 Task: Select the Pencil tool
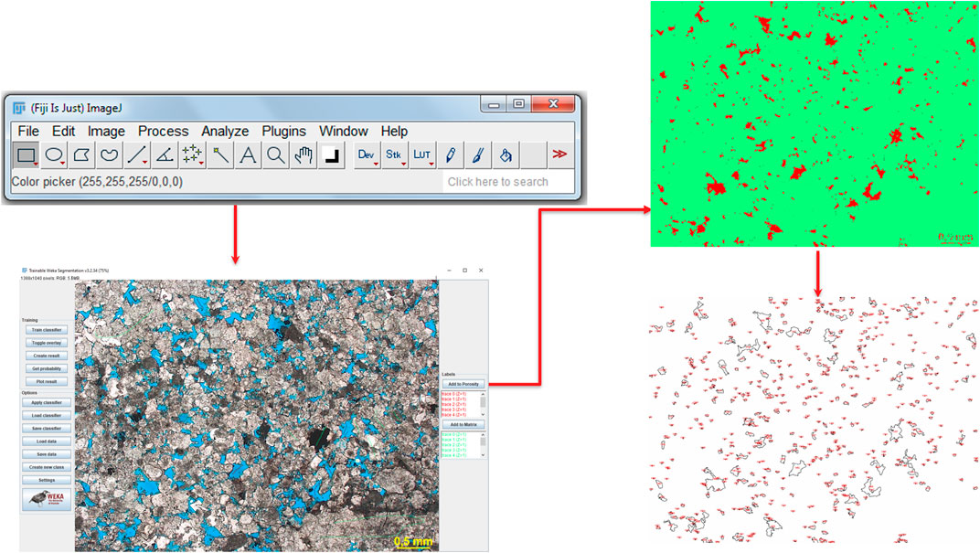(450, 155)
